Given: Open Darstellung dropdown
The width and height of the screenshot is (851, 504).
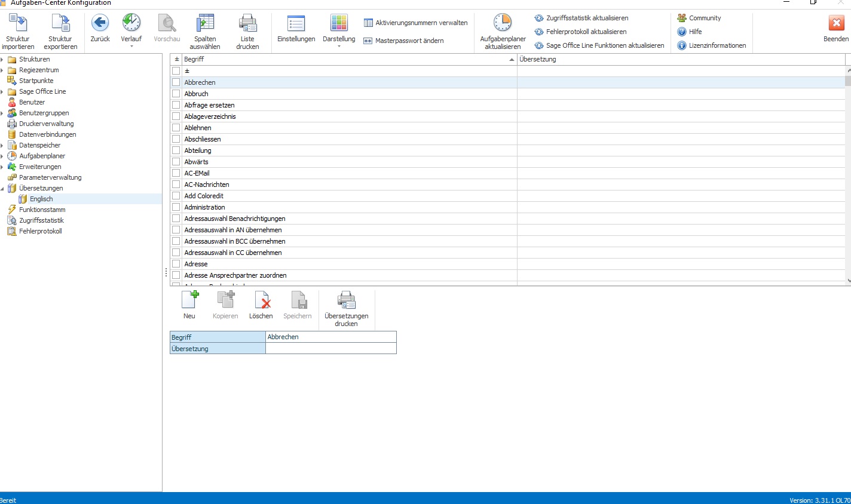Looking at the screenshot, I should (339, 46).
